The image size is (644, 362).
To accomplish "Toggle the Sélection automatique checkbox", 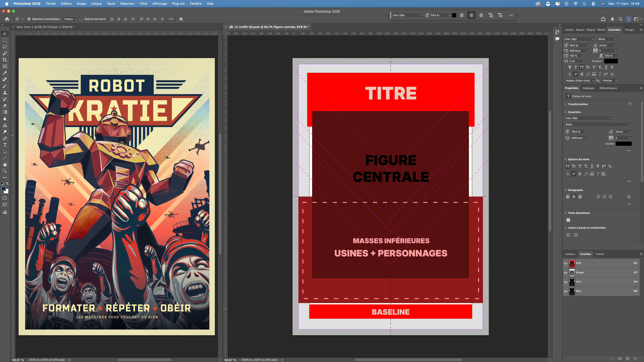I will (x=29, y=19).
